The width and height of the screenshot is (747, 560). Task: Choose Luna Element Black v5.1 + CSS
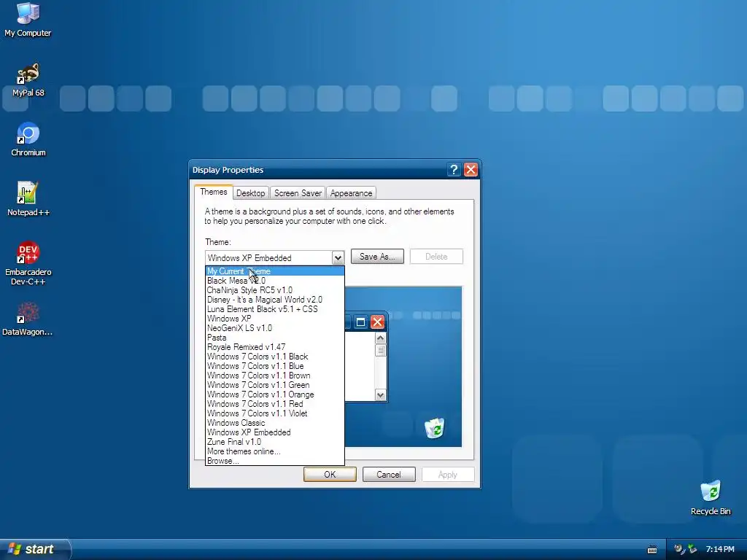pos(275,309)
